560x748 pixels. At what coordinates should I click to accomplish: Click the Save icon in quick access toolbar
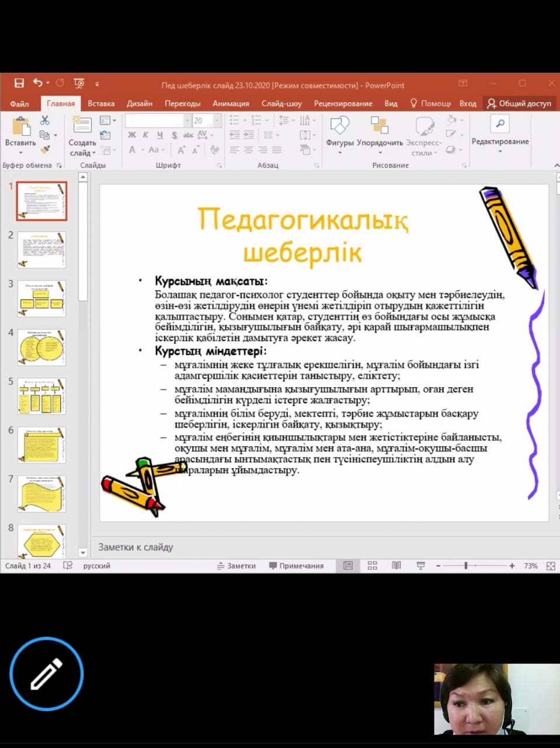(x=19, y=84)
